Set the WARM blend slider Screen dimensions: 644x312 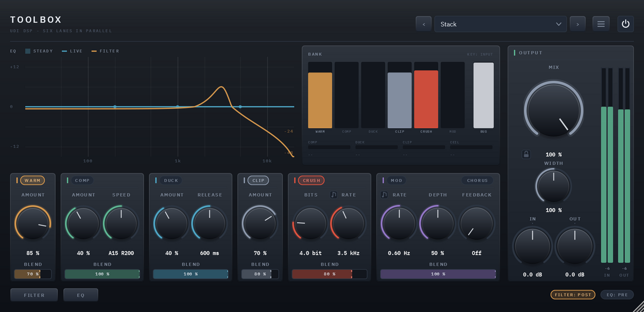33,274
